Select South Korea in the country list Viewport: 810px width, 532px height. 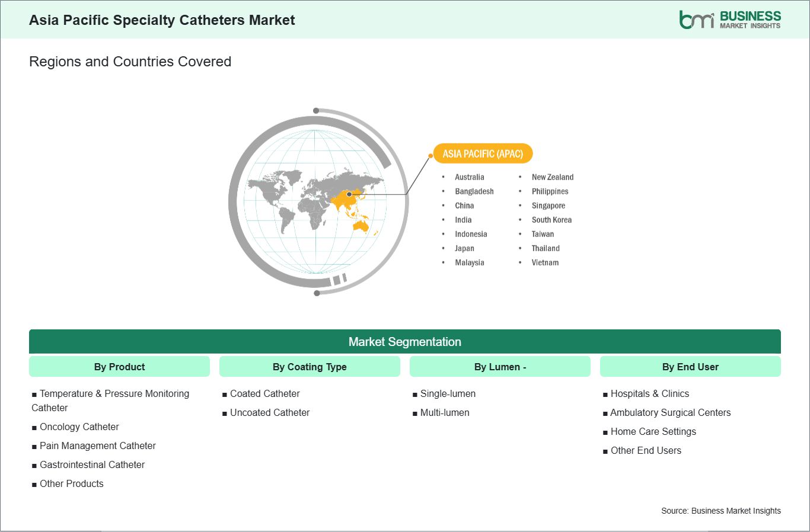pyautogui.click(x=551, y=220)
